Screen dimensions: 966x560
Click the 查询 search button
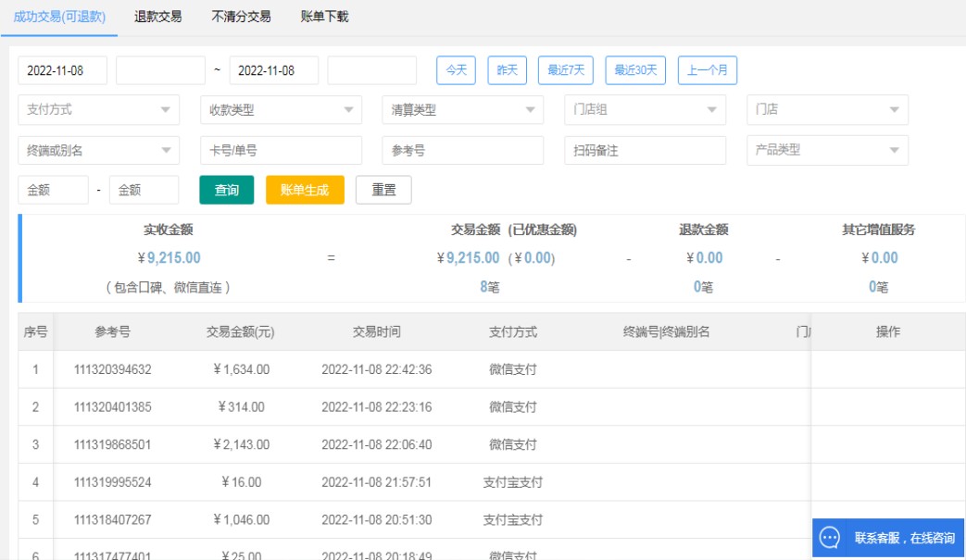pos(227,190)
